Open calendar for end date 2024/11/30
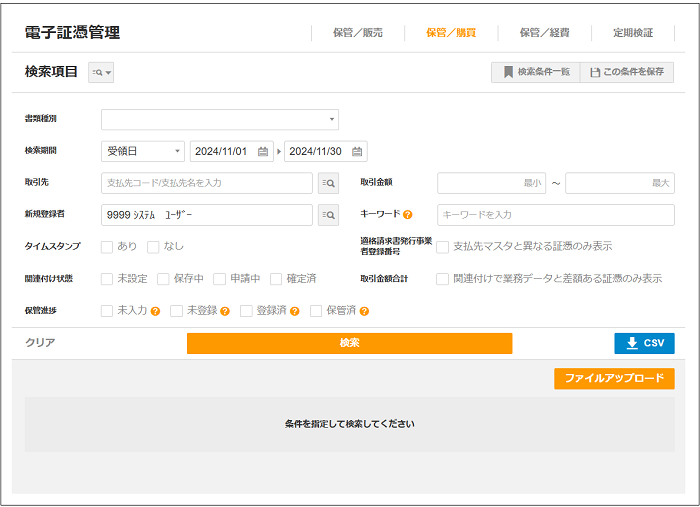Viewport: 700px width, 507px height. [357, 152]
